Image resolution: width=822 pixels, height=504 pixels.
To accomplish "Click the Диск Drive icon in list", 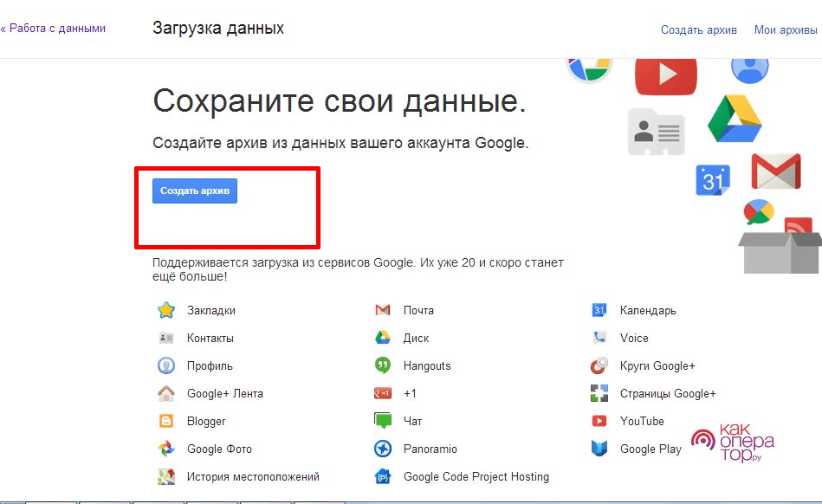I will click(x=383, y=338).
